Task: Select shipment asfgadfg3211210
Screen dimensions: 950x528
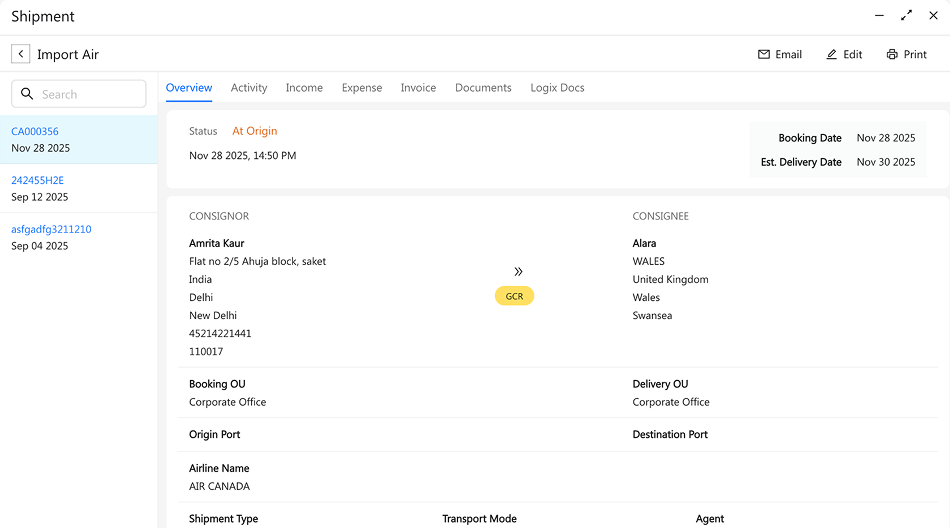Action: click(x=51, y=229)
